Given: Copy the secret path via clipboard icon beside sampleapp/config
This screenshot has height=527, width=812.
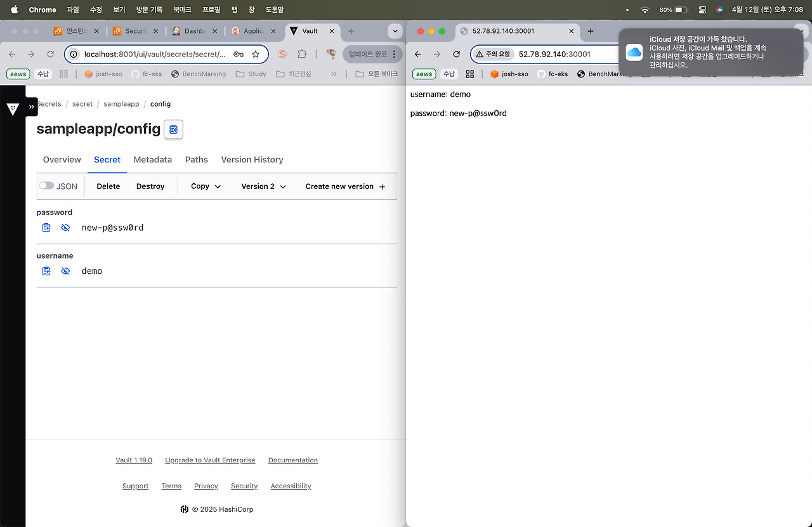Looking at the screenshot, I should tap(173, 129).
